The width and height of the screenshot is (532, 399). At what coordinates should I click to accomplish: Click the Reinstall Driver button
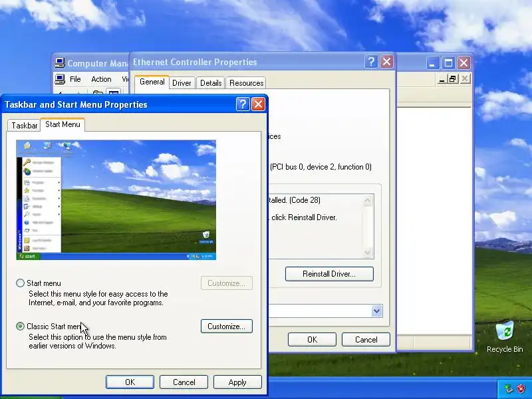coord(329,274)
